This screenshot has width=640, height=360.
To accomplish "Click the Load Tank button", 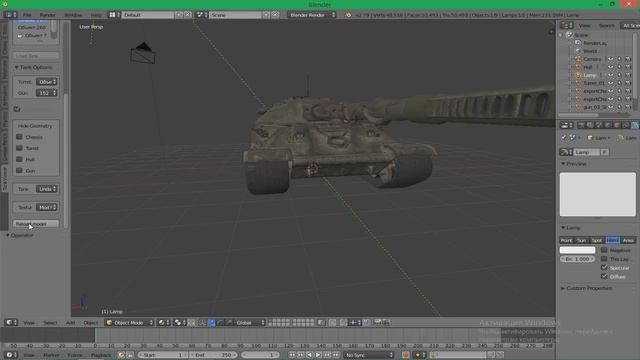I will (36, 56).
